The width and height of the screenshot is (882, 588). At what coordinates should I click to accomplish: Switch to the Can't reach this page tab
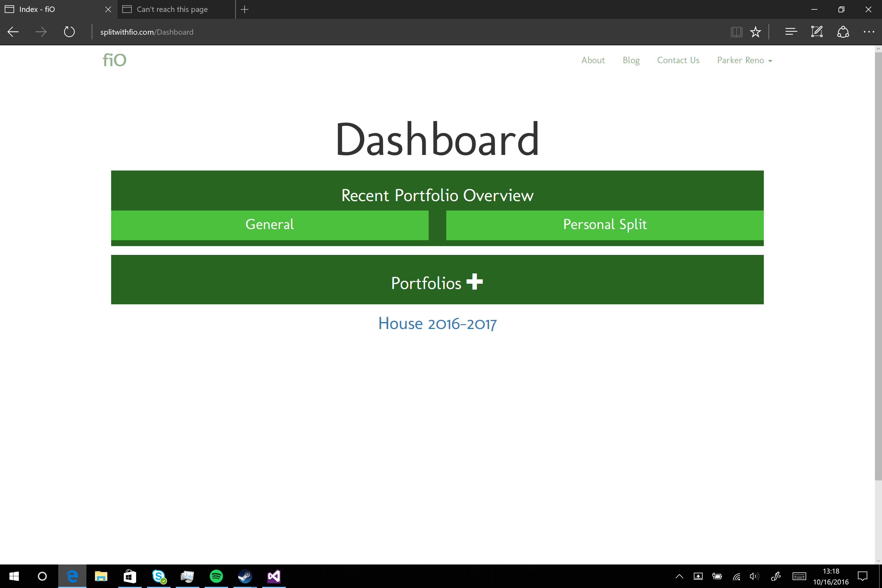(x=172, y=9)
